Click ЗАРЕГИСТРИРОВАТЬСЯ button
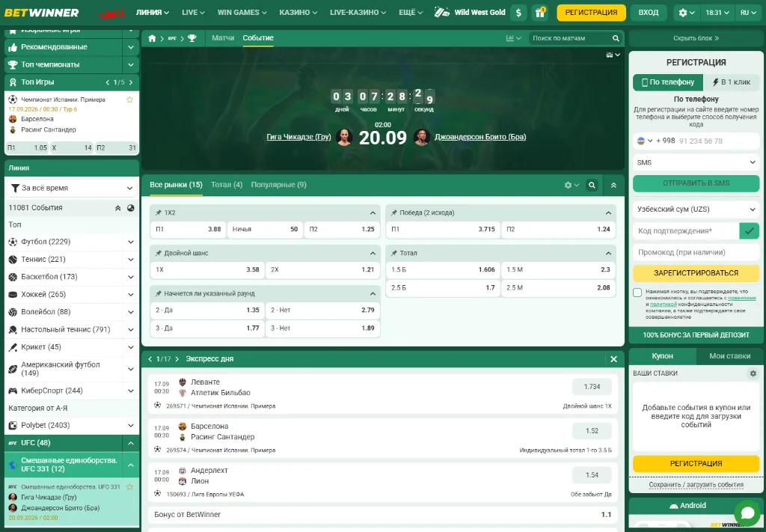The width and height of the screenshot is (766, 532). (696, 274)
